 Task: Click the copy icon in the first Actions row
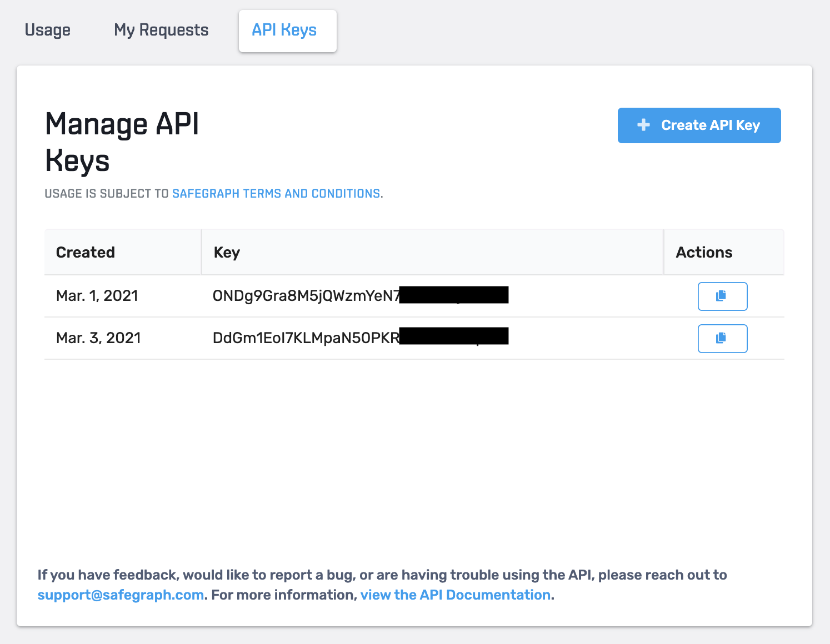pyautogui.click(x=722, y=296)
